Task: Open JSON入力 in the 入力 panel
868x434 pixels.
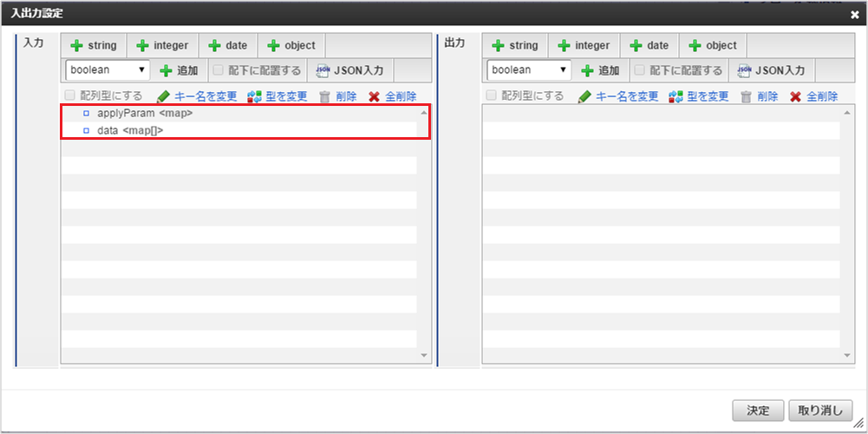Action: click(349, 70)
